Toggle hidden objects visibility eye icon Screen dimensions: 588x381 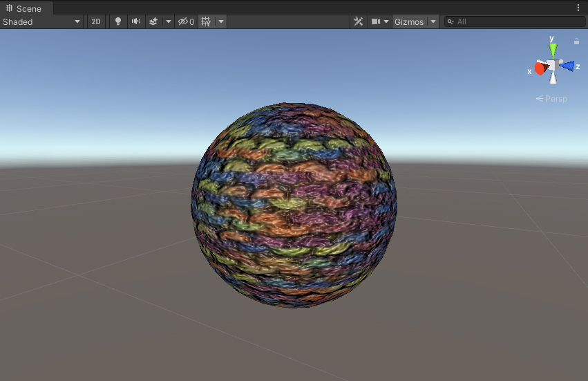coord(185,21)
